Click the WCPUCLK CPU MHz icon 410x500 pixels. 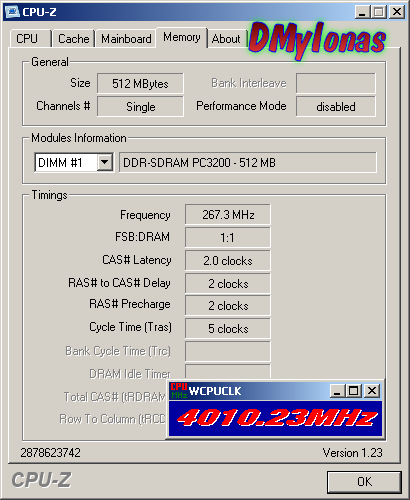pyautogui.click(x=178, y=390)
